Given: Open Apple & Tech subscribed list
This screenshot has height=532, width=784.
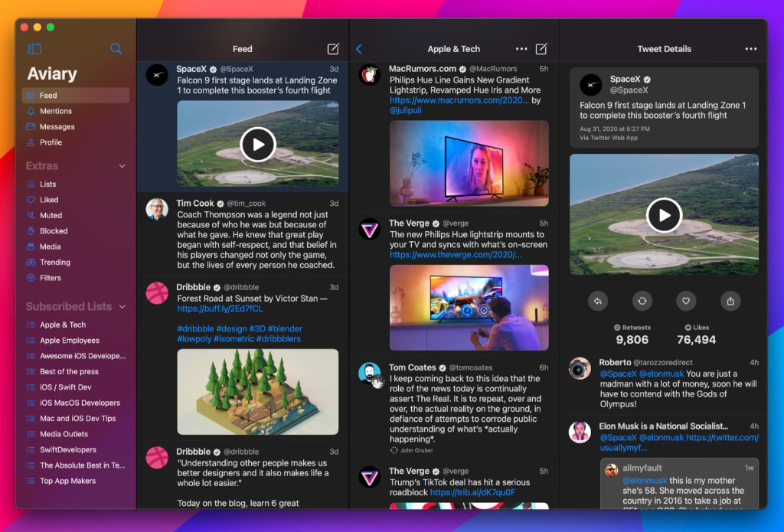Looking at the screenshot, I should [x=76, y=325].
